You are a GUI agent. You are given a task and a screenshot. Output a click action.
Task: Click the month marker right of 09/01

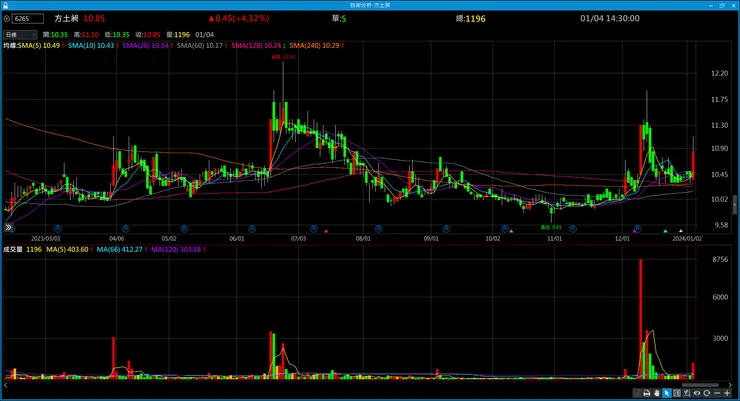[446, 228]
